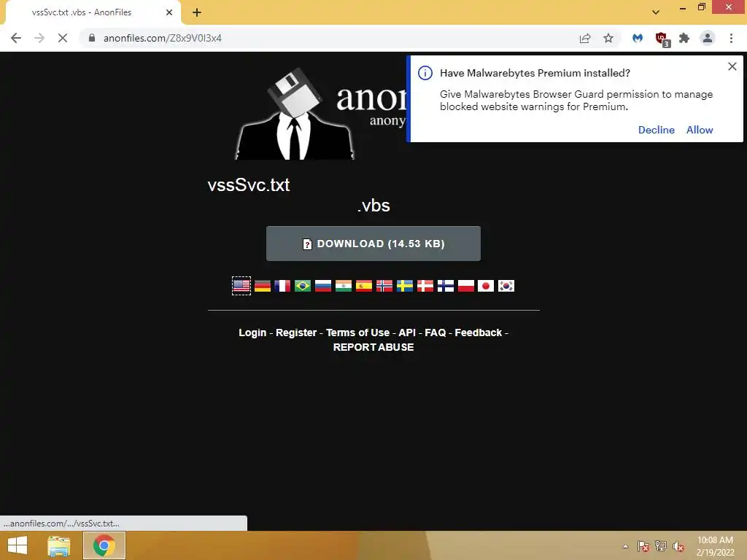Image resolution: width=747 pixels, height=560 pixels.
Task: Show hidden system tray icons
Action: click(625, 546)
